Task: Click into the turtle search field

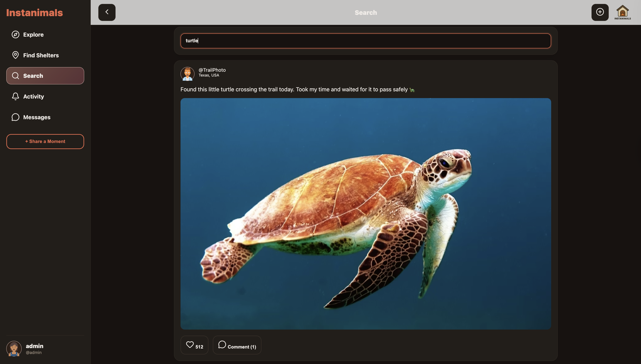Action: 365,41
